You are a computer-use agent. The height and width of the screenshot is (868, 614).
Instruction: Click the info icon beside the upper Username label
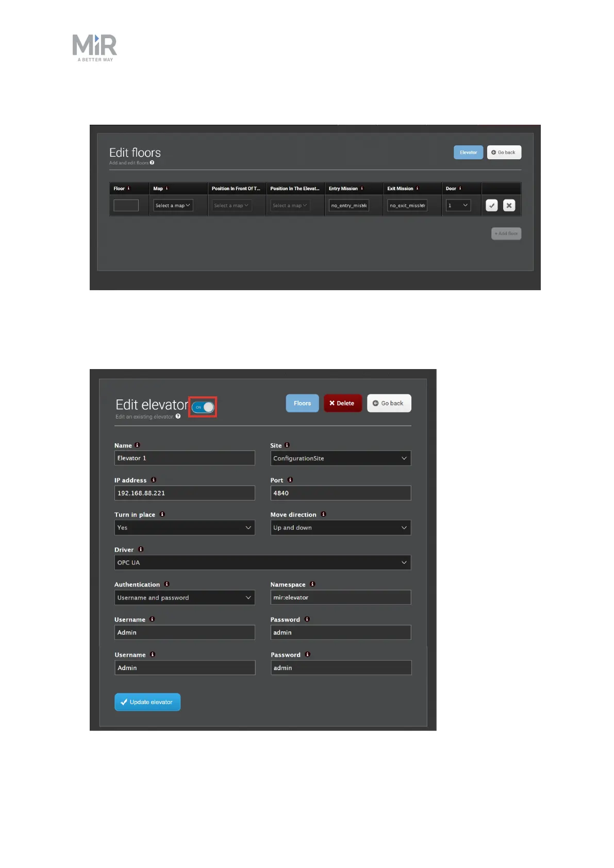152,619
